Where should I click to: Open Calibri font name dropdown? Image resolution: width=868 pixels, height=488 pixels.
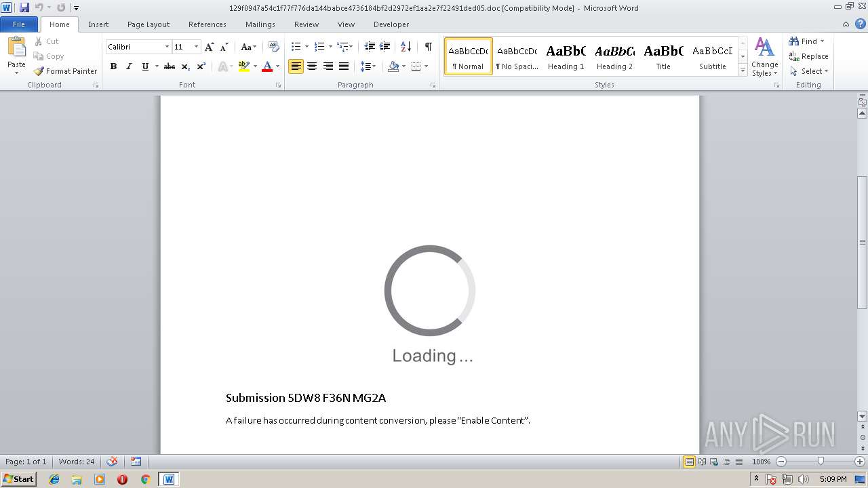click(167, 47)
